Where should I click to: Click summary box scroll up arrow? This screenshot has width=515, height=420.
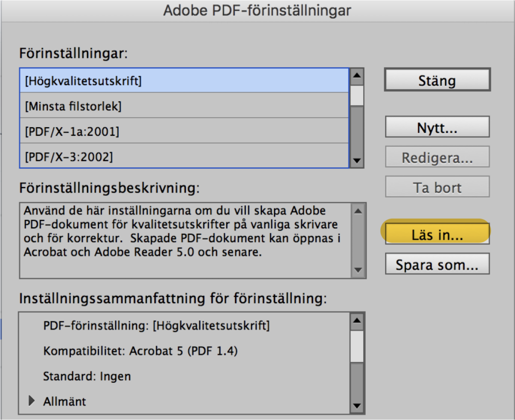357,320
